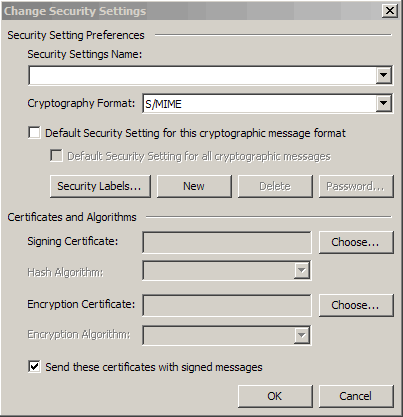Choose an Encryption Certificate
The image size is (403, 417).
point(356,305)
